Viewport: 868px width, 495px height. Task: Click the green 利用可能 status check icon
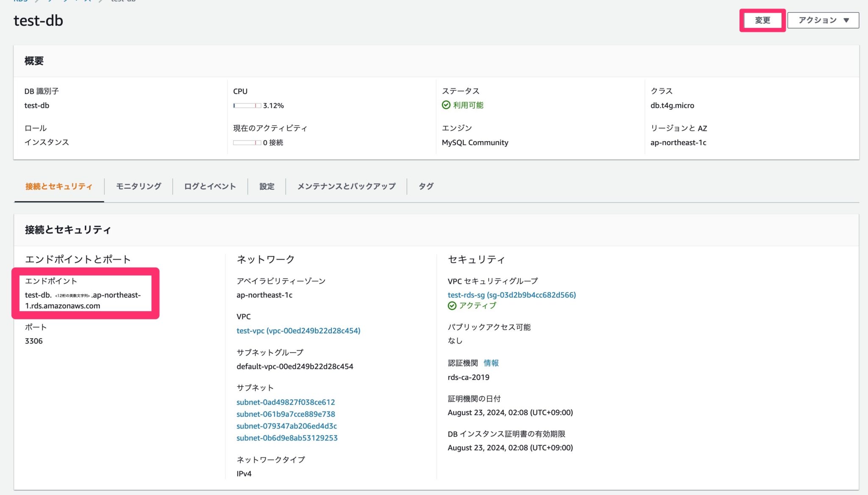point(446,105)
